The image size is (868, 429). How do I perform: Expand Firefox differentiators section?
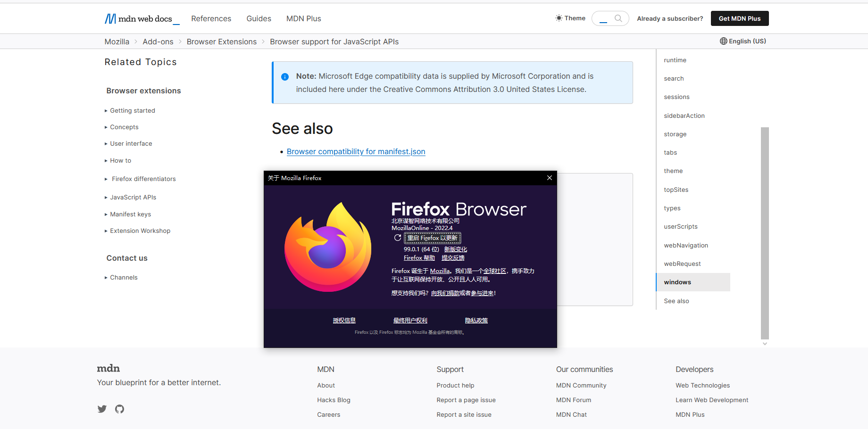tap(140, 179)
